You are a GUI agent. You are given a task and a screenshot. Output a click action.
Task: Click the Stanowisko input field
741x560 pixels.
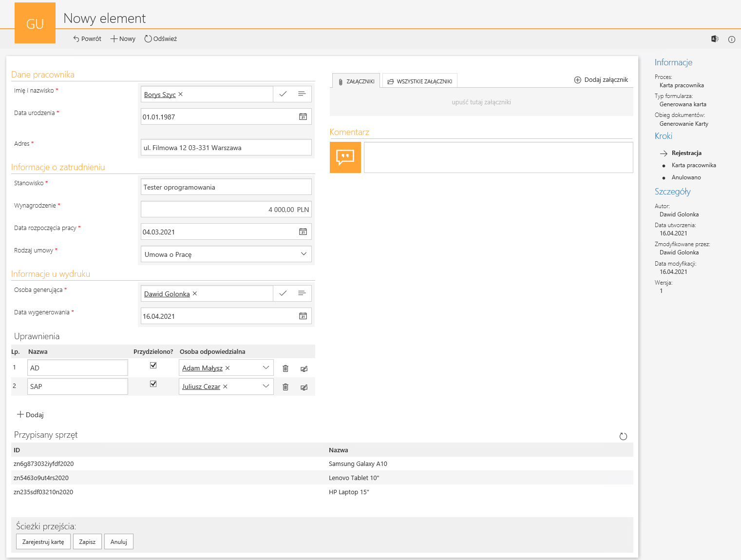pos(226,187)
